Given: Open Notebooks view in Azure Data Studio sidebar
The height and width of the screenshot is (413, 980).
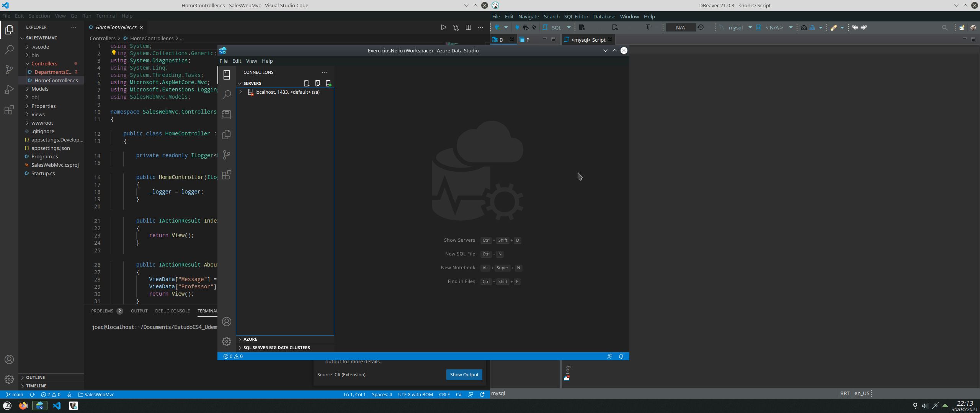Looking at the screenshot, I should tap(227, 114).
